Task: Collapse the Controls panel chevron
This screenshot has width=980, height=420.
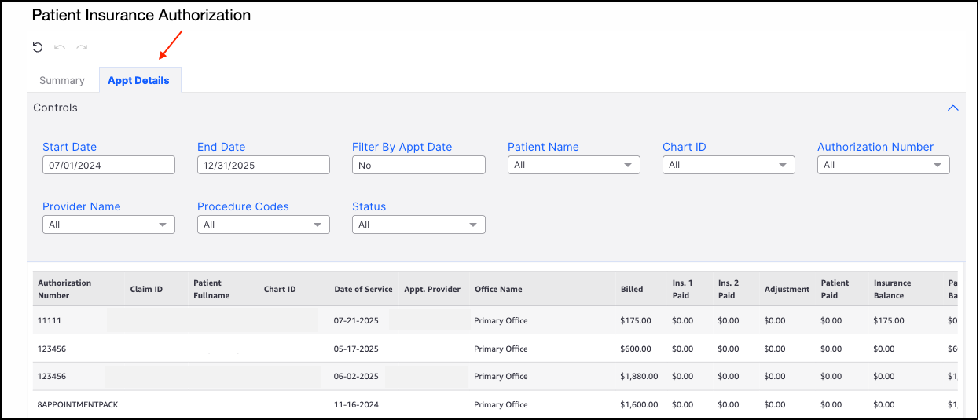Action: click(952, 108)
